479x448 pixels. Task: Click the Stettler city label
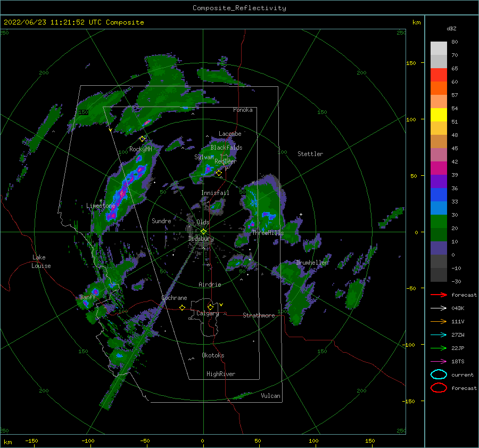pyautogui.click(x=310, y=154)
